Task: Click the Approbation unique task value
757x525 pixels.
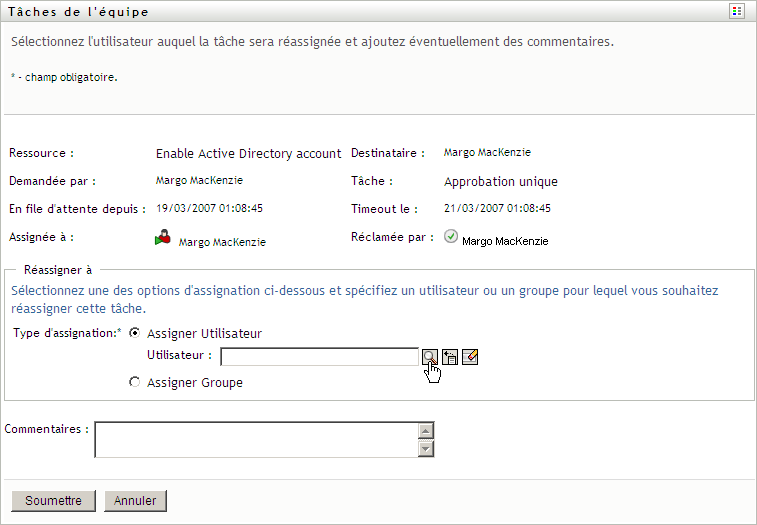Action: tap(501, 182)
